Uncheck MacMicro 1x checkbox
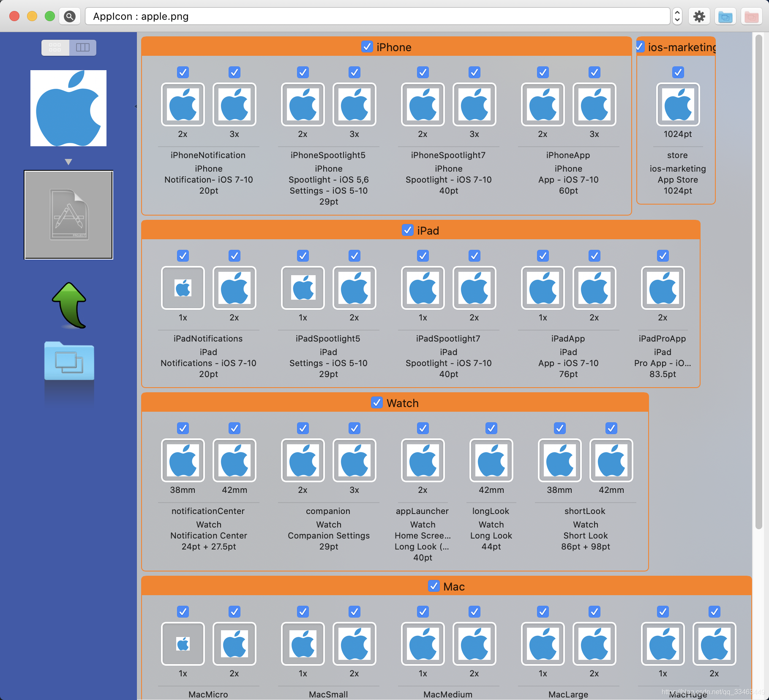The width and height of the screenshot is (769, 700). pos(183,612)
